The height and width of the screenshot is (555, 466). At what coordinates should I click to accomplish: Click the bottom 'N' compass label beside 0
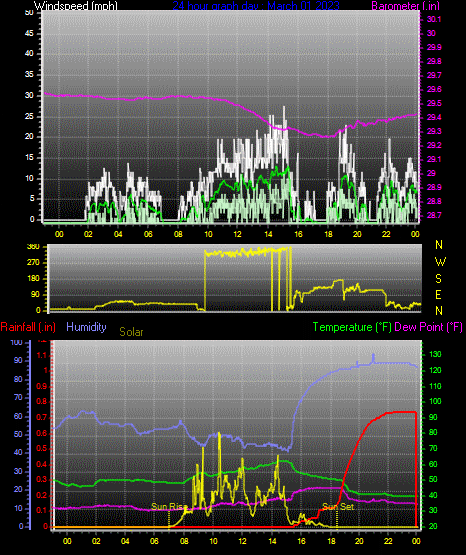pyautogui.click(x=439, y=310)
